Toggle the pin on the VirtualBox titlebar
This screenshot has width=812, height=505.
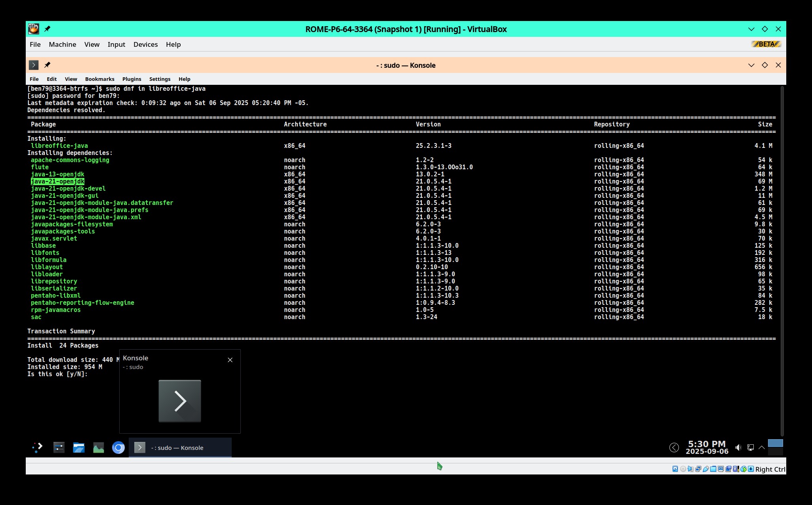pyautogui.click(x=47, y=29)
